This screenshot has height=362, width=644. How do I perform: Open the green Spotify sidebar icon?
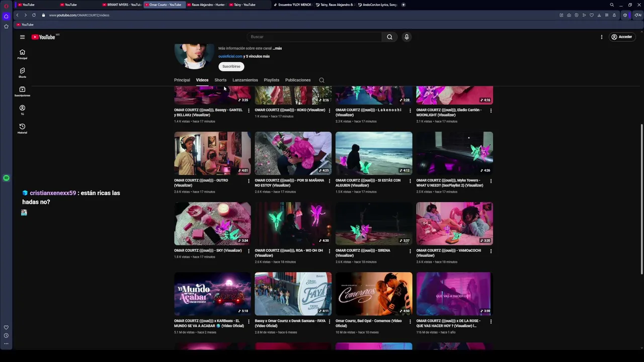point(6,178)
